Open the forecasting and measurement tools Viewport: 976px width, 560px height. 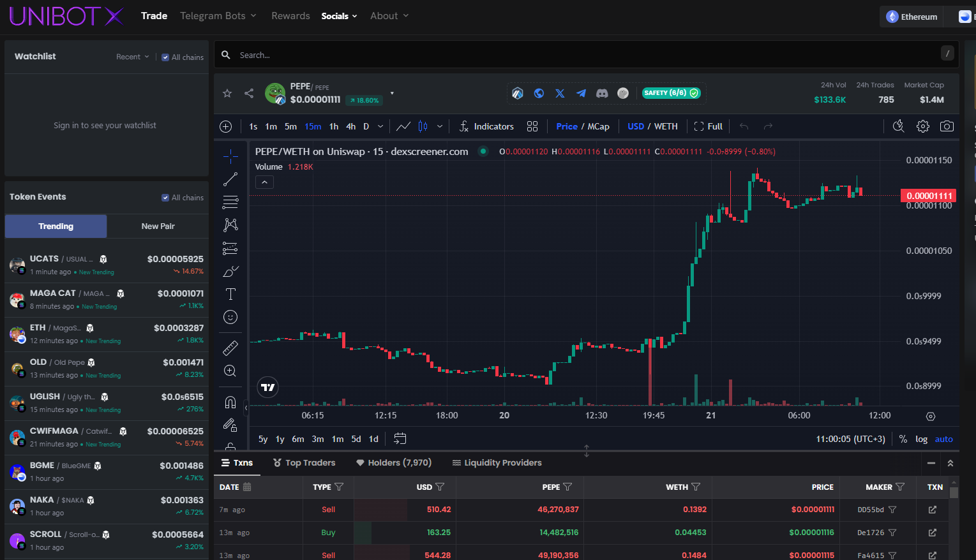click(230, 248)
